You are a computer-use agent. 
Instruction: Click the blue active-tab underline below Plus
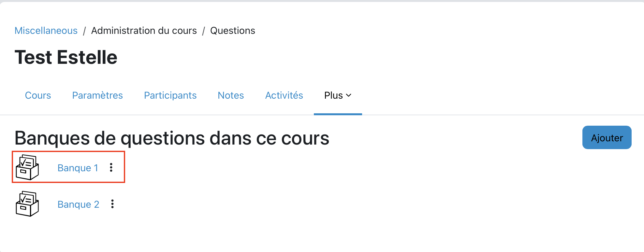coord(338,114)
